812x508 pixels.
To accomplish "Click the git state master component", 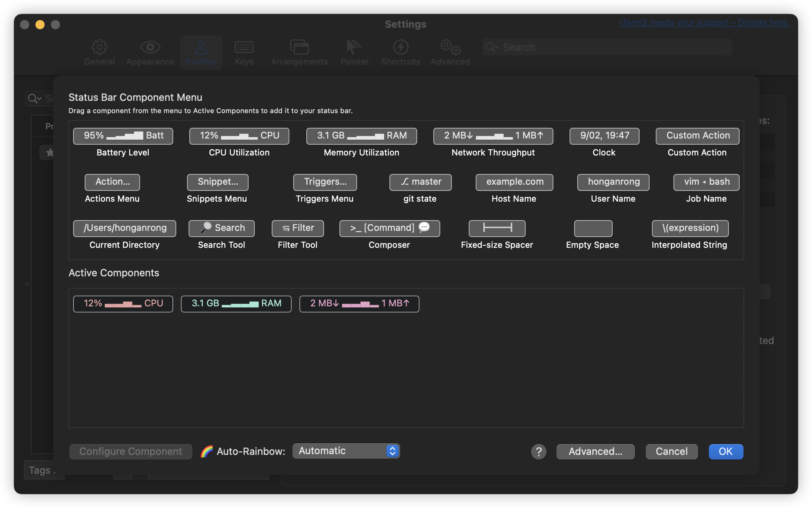I will (420, 182).
